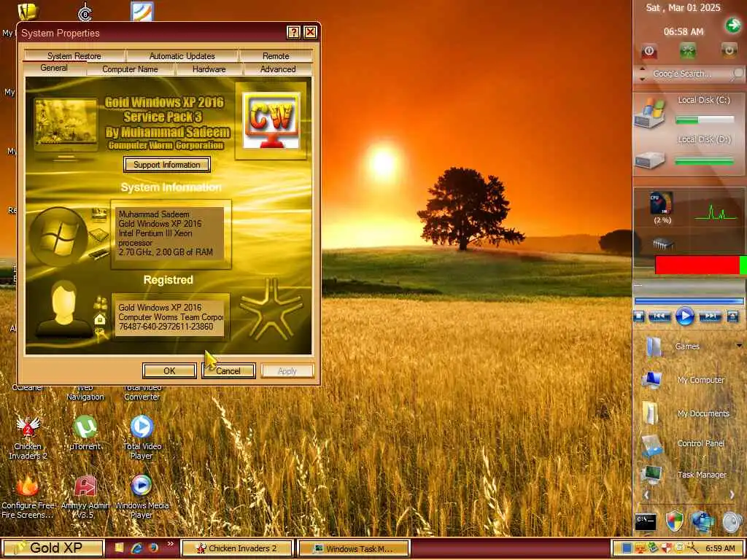Click the system tray clock showing 6:59 AM
The image size is (747, 560).
pyautogui.click(x=720, y=548)
